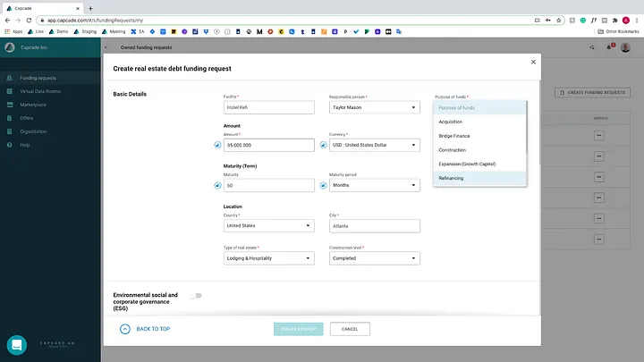Screen dimensions: 644x362
Task: Select Construction purpose option
Action: pos(479,150)
